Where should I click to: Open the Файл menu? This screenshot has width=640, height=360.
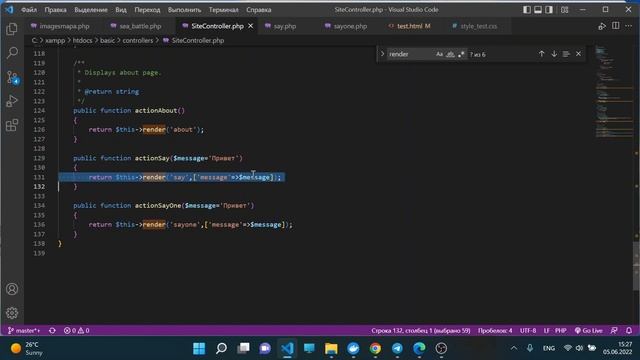click(x=29, y=10)
